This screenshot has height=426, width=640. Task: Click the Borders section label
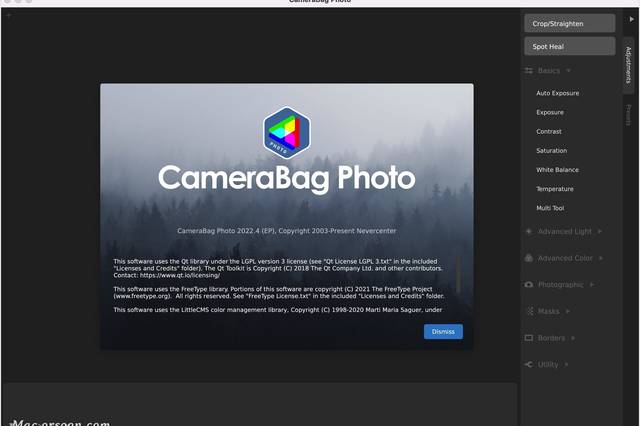[x=551, y=338]
